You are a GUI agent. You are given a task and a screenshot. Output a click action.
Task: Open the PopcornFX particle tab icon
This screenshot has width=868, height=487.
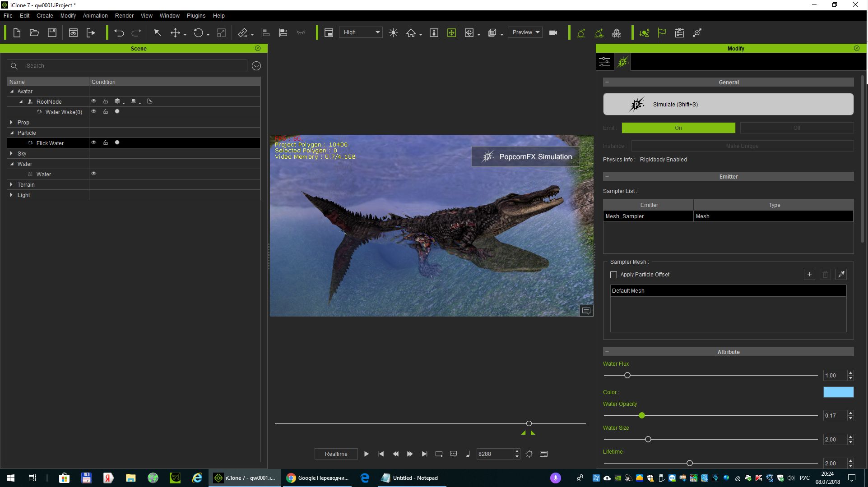[623, 62]
